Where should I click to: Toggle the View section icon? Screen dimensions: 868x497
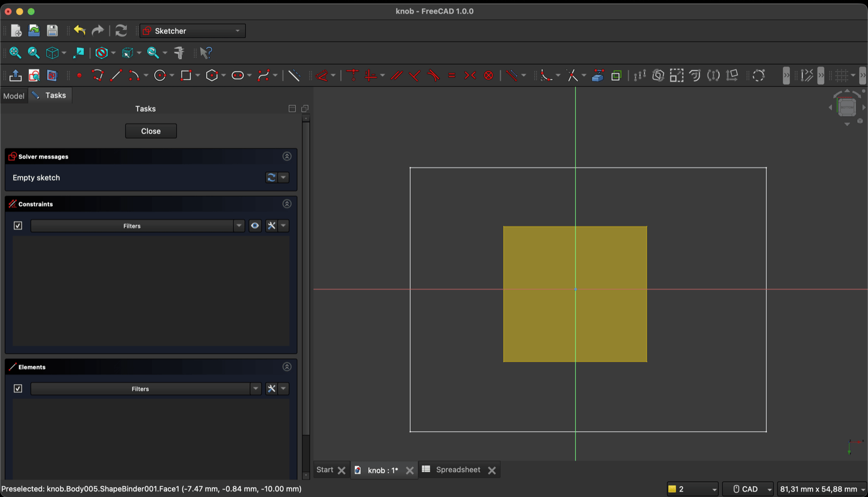point(52,75)
